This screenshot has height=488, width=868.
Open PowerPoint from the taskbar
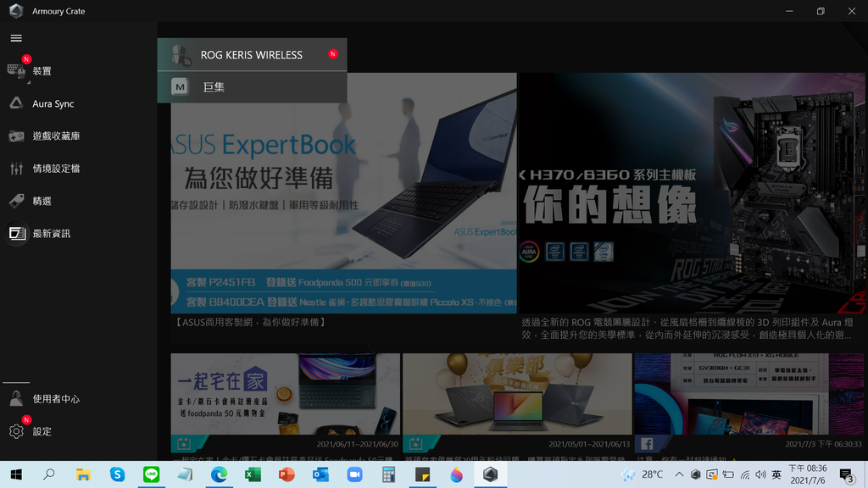pyautogui.click(x=287, y=474)
